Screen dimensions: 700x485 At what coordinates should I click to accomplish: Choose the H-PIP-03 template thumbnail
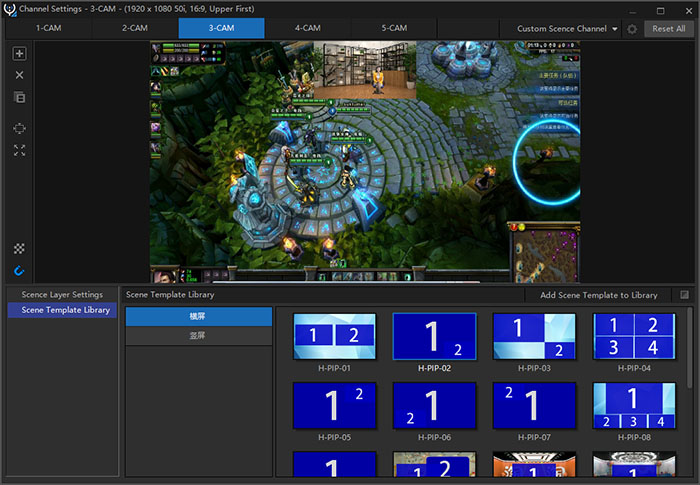click(534, 336)
